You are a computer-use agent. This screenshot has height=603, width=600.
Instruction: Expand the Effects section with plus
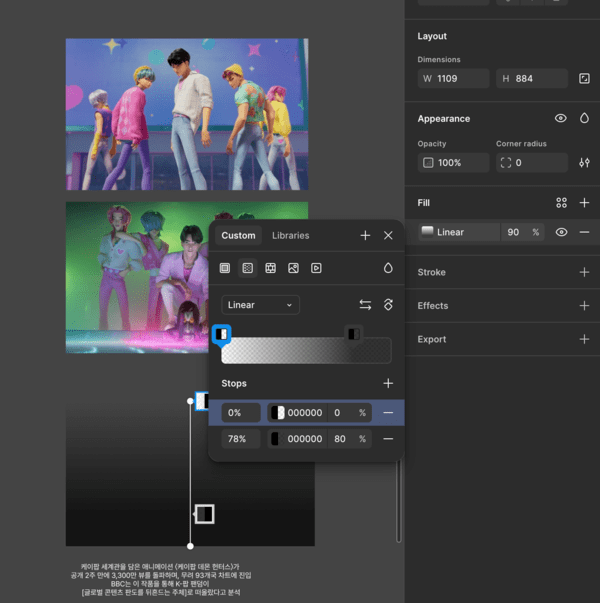point(584,306)
